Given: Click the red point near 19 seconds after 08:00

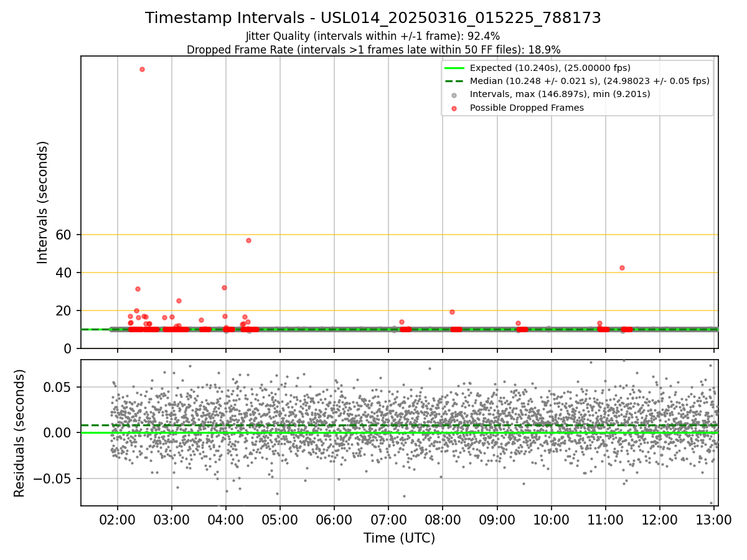Looking at the screenshot, I should click(x=452, y=312).
